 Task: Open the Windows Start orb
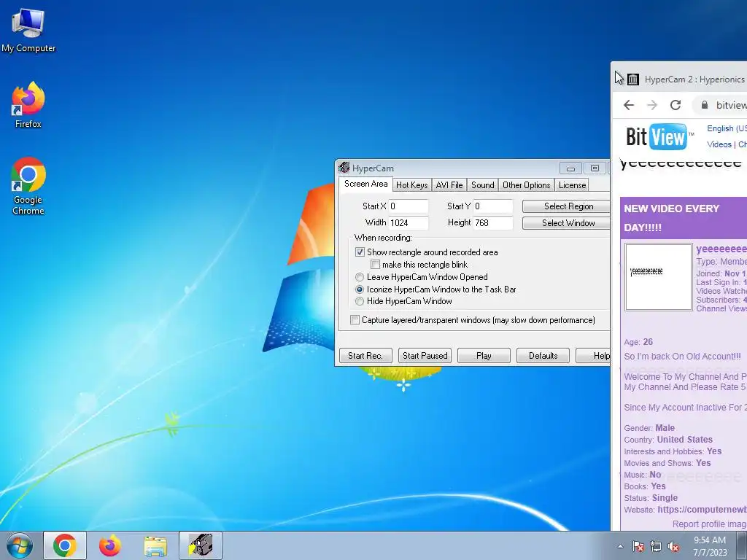point(20,545)
